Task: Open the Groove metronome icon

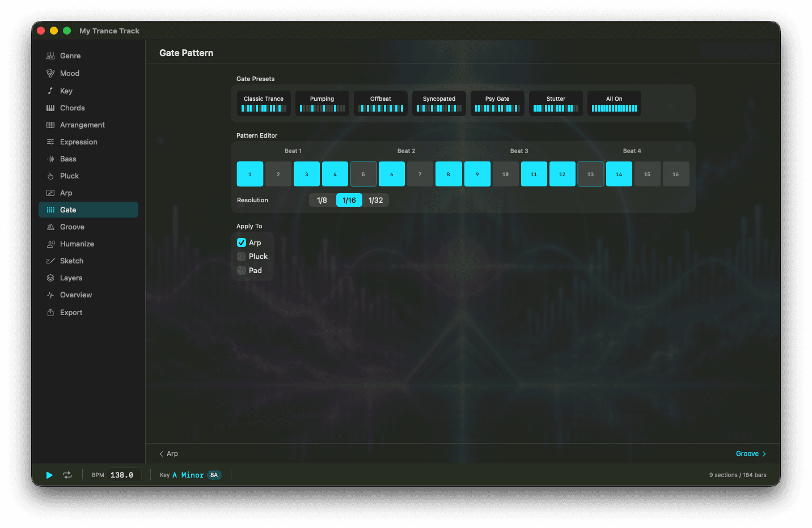Action: tap(50, 227)
